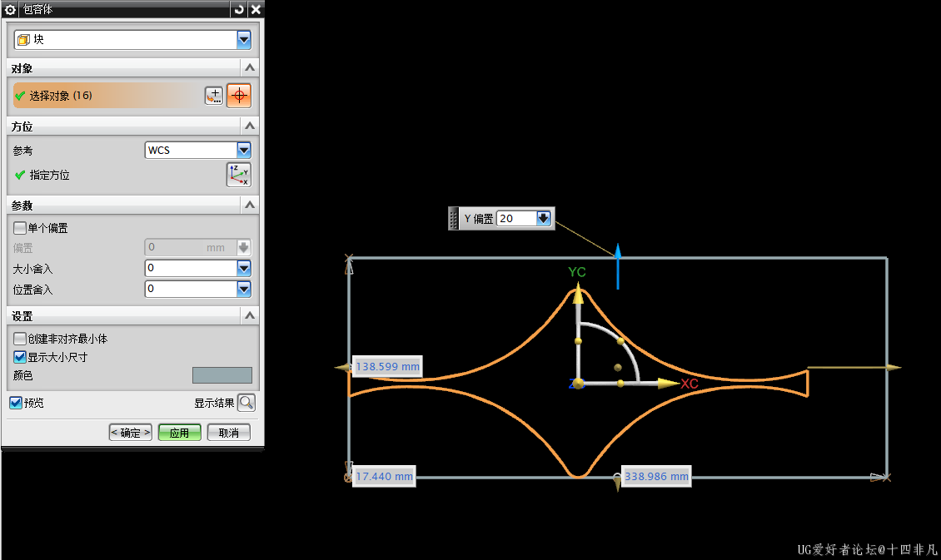Image resolution: width=941 pixels, height=560 pixels.
Task: Click the left side offset arrow handle
Action: [342, 367]
